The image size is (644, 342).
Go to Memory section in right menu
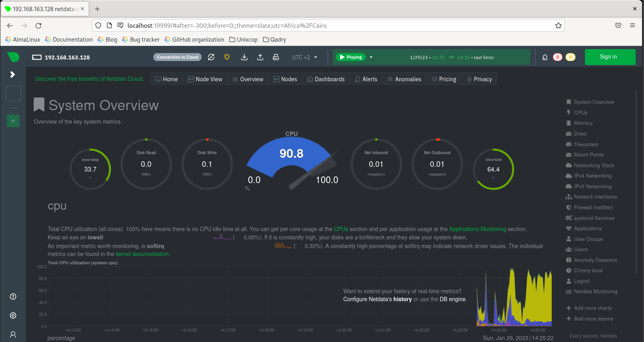tap(579, 123)
